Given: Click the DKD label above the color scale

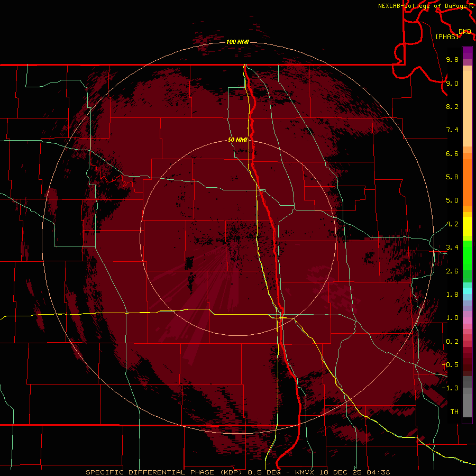Looking at the screenshot, I should pyautogui.click(x=465, y=32).
